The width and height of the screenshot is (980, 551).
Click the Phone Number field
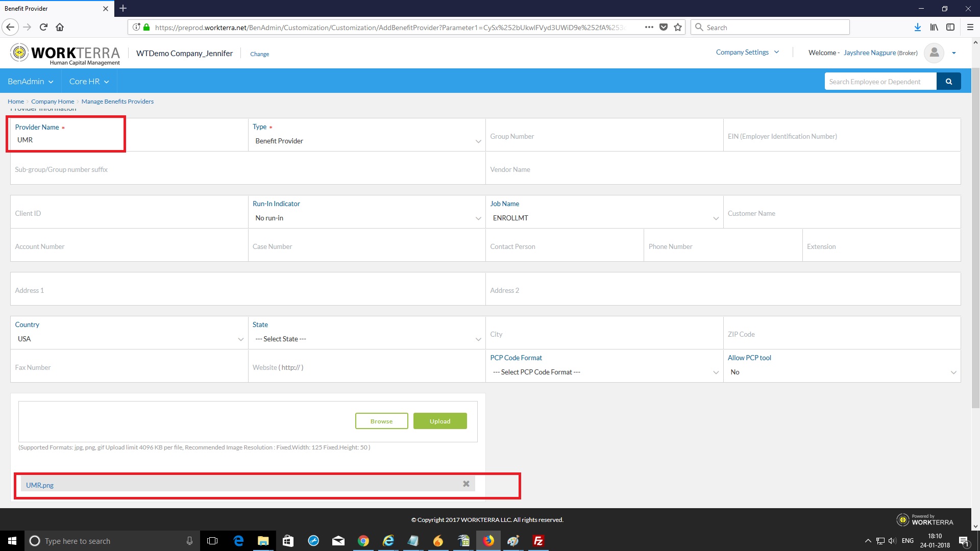coord(723,245)
